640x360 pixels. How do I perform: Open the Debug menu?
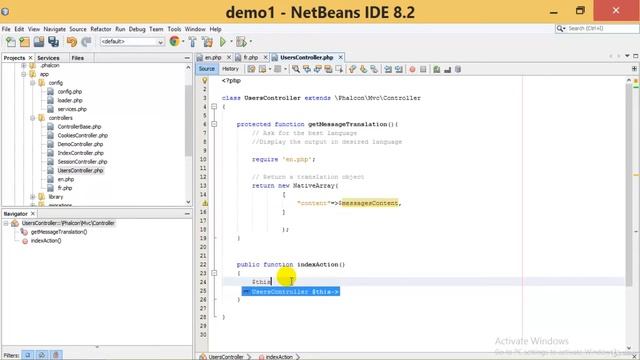[x=137, y=29]
